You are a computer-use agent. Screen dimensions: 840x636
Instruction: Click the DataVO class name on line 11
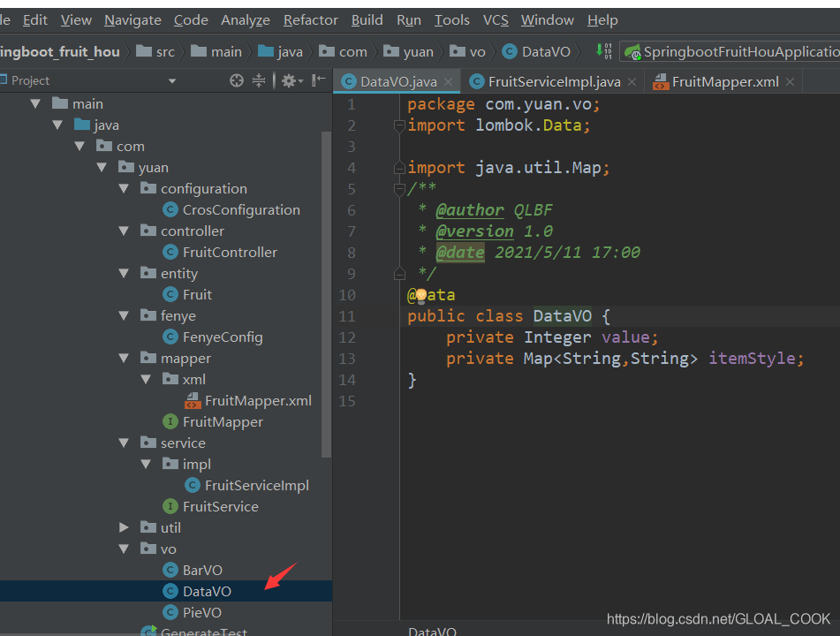pos(562,316)
